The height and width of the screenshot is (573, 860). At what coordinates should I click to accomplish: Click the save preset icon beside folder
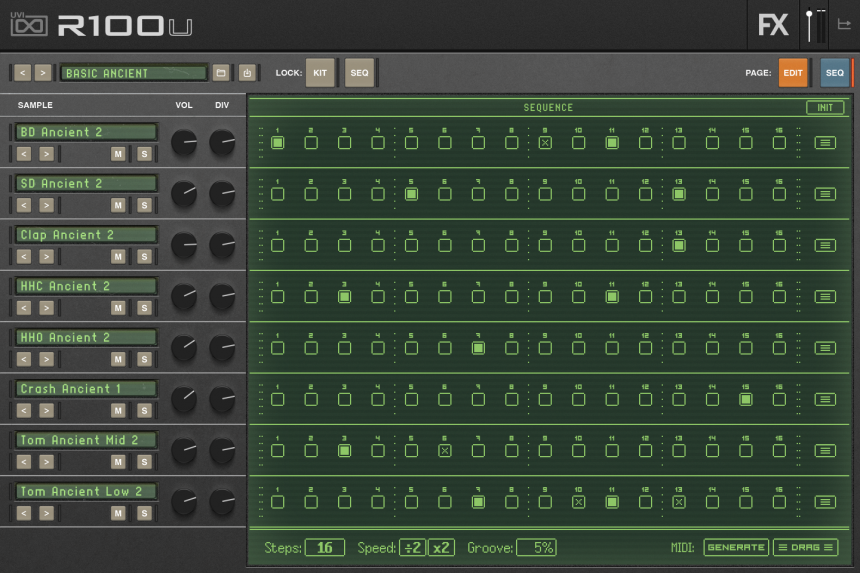[247, 73]
